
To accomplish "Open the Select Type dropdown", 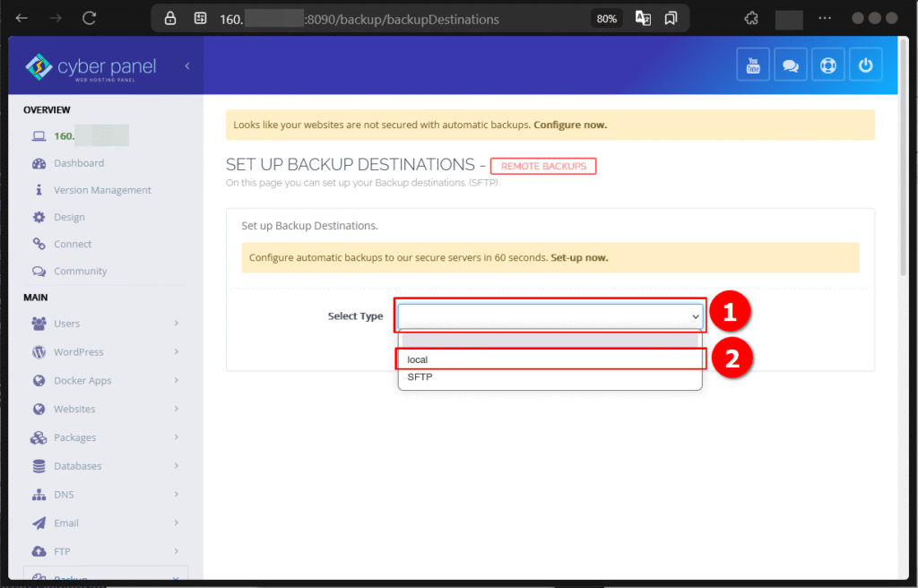I will [550, 316].
